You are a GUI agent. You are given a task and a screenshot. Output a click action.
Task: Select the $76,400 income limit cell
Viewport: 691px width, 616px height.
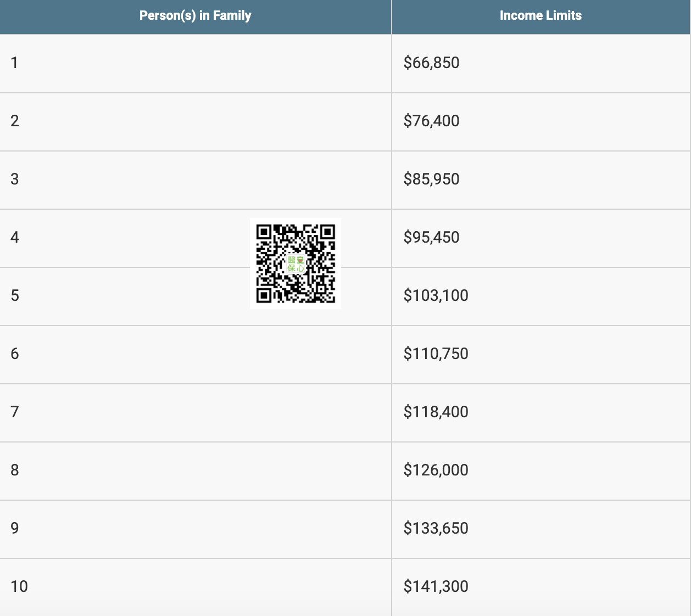pos(431,121)
